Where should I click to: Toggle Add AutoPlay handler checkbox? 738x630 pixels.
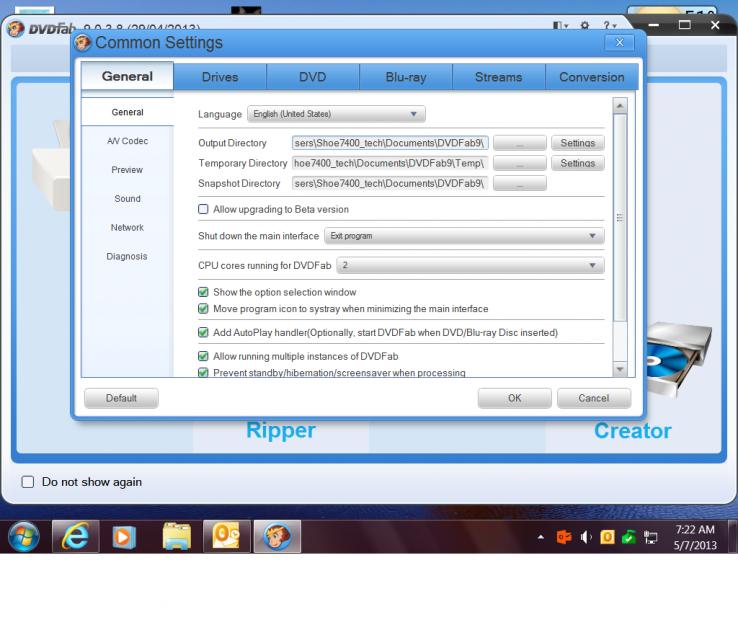pos(203,333)
